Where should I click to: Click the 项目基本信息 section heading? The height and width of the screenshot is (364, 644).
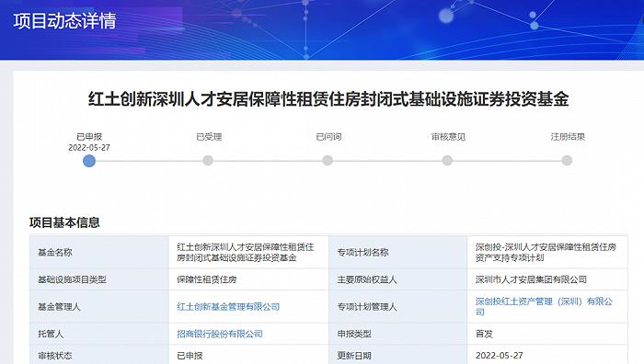pyautogui.click(x=64, y=222)
